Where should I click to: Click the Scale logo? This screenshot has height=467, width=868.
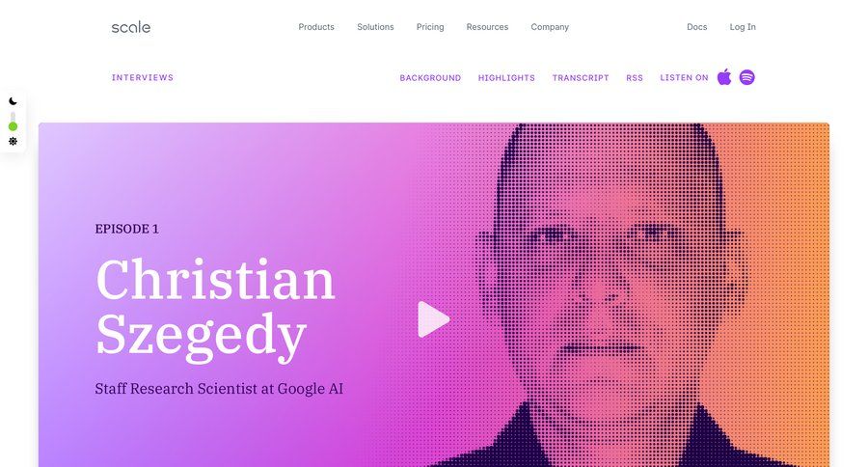click(130, 27)
